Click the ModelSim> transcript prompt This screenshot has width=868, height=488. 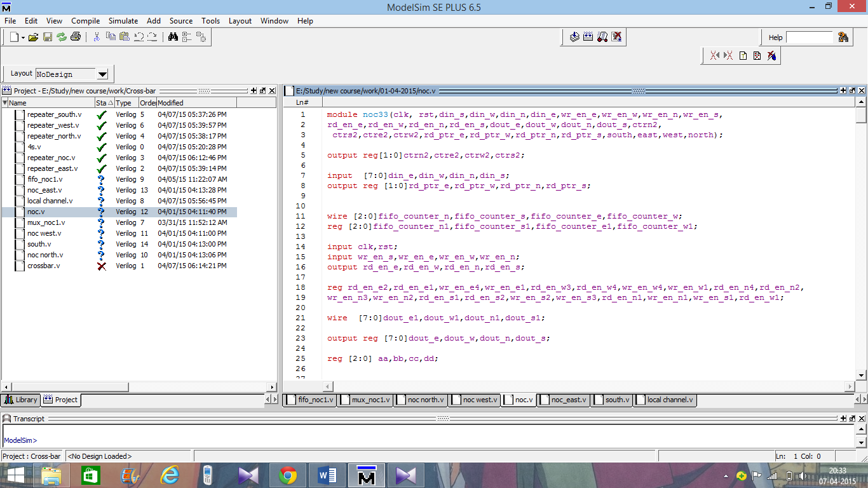(20, 440)
